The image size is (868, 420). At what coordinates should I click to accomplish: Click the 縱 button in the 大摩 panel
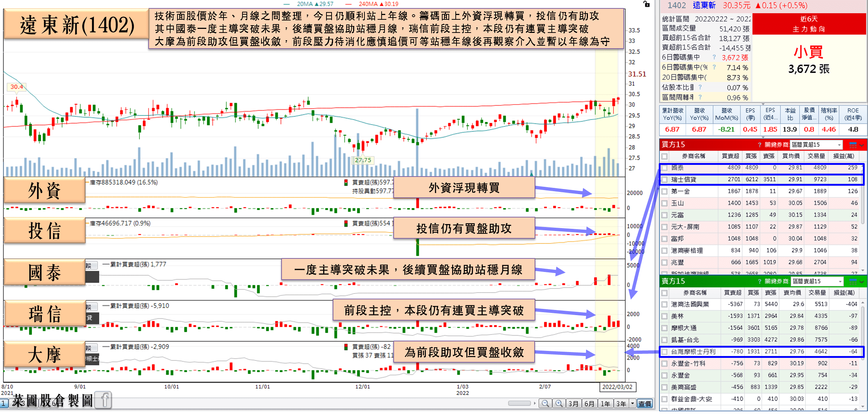tap(91, 348)
